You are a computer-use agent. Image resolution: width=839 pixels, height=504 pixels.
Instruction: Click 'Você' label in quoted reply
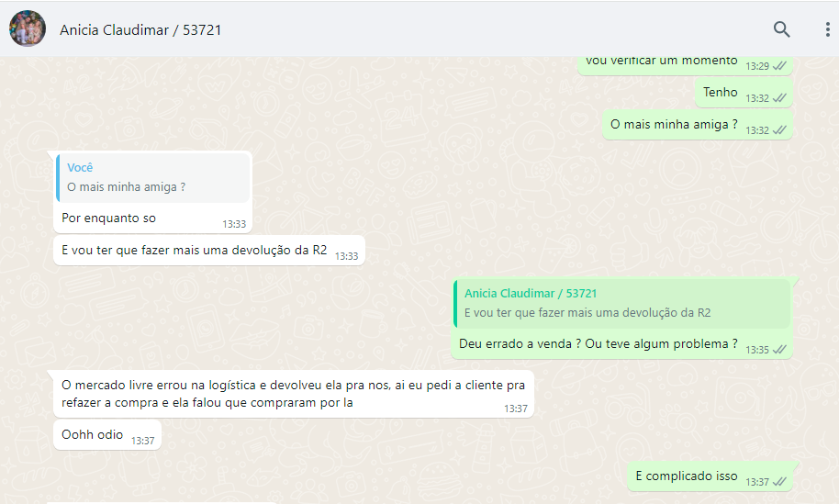(80, 167)
